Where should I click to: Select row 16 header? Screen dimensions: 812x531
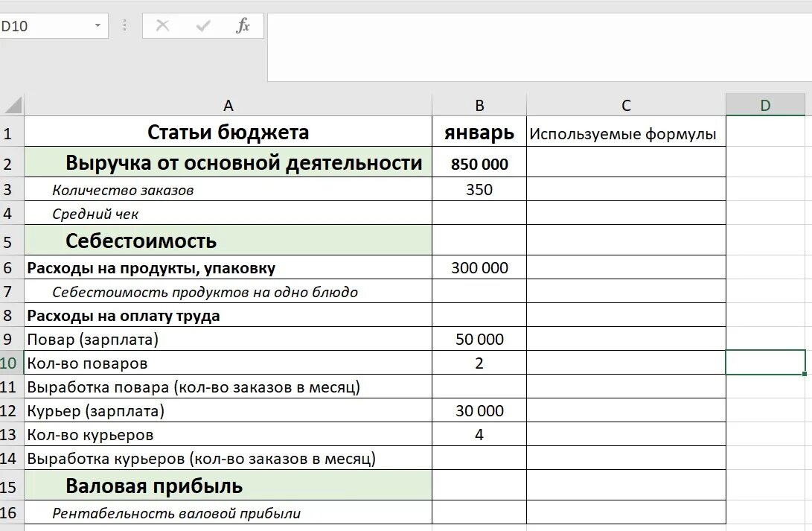click(x=11, y=513)
